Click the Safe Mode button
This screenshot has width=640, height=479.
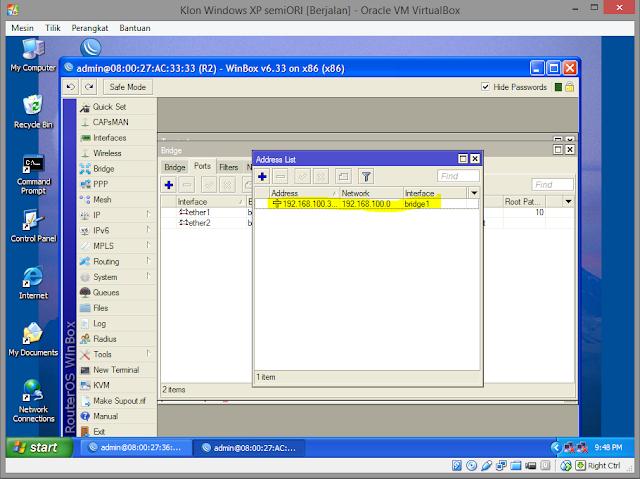128,87
